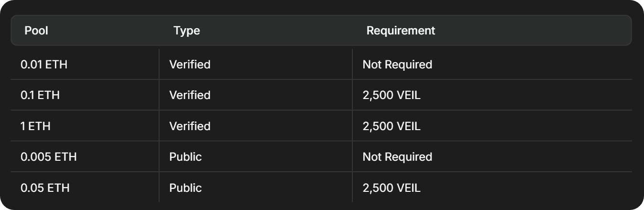This screenshot has height=210, width=644.
Task: Click the Pool column header
Action: tap(36, 31)
